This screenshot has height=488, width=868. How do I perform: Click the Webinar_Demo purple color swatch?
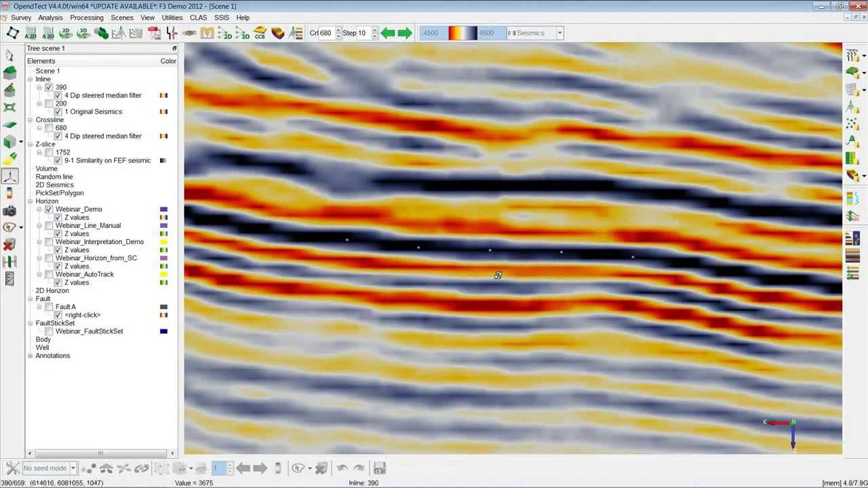(x=163, y=209)
